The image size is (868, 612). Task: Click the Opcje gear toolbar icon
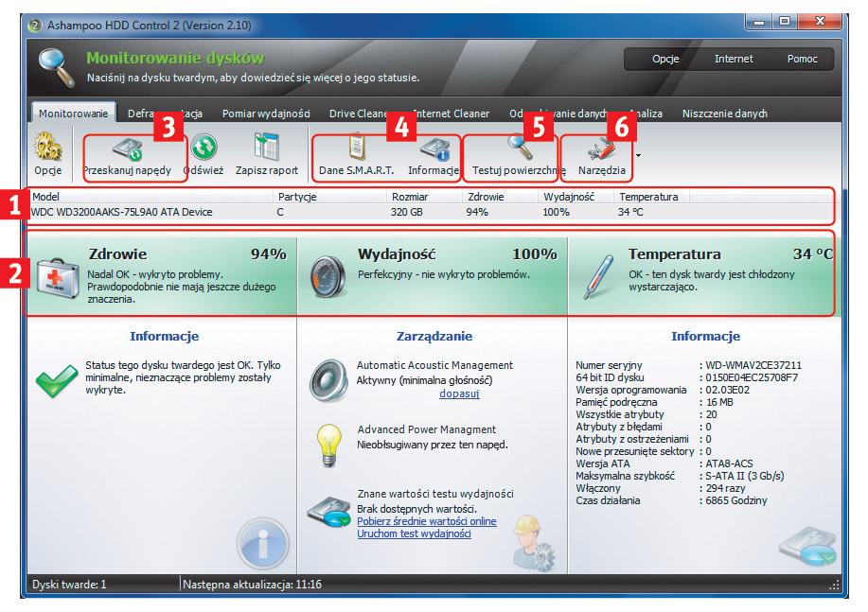click(47, 149)
